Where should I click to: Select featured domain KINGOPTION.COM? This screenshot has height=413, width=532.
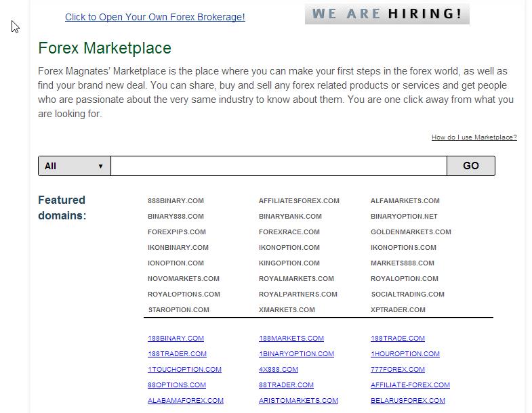pyautogui.click(x=289, y=263)
